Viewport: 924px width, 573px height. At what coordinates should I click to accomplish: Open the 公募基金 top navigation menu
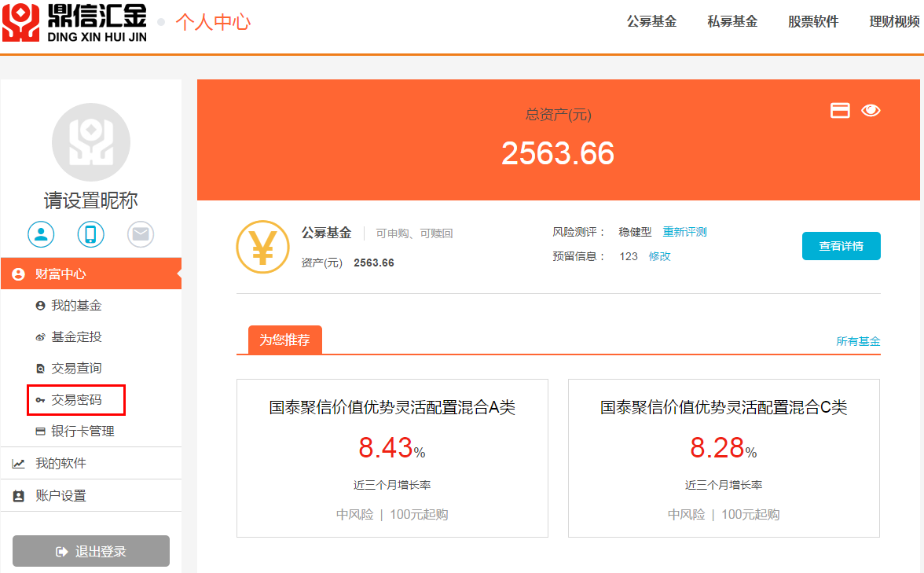(x=651, y=21)
